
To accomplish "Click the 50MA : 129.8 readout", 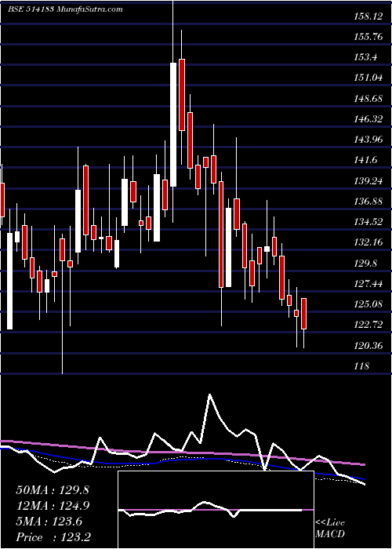I will click(53, 490).
